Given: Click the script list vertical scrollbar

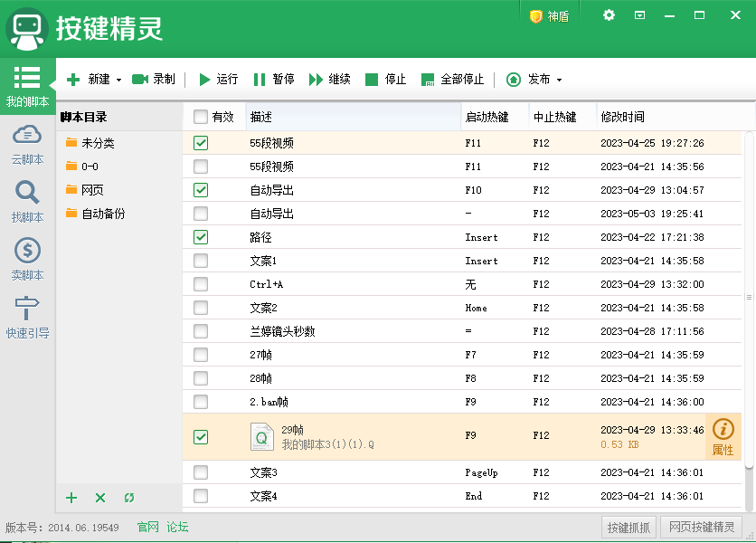Looking at the screenshot, I should [x=750, y=300].
